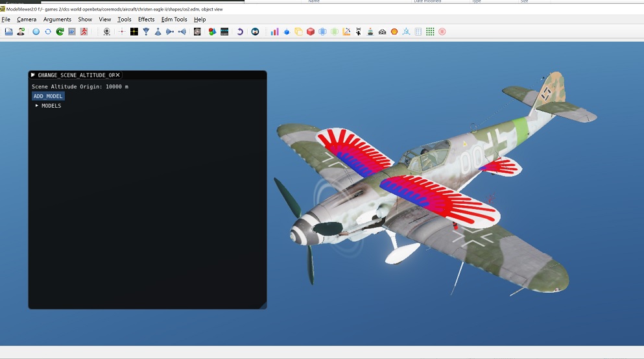The width and height of the screenshot is (644, 359).
Task: Click the round dark blue picture icon
Action: (x=255, y=32)
